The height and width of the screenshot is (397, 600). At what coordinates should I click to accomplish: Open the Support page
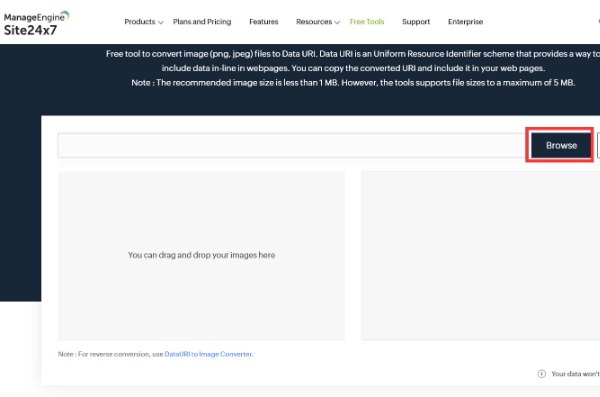416,22
